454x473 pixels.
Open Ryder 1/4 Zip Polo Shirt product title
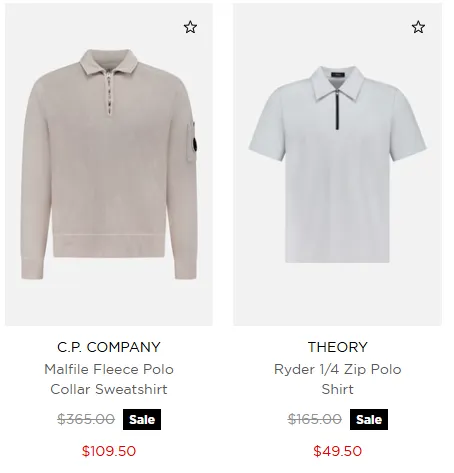pos(337,379)
